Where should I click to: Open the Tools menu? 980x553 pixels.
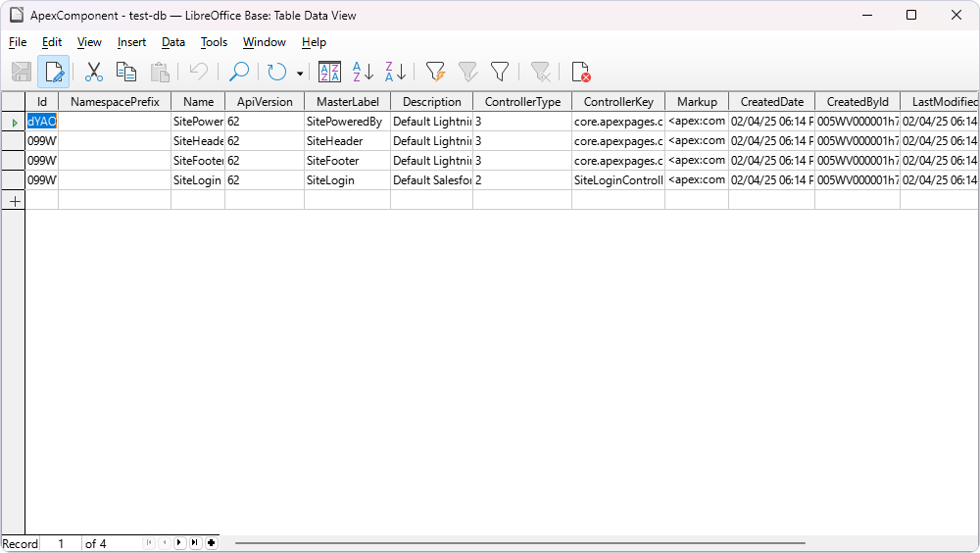point(214,42)
